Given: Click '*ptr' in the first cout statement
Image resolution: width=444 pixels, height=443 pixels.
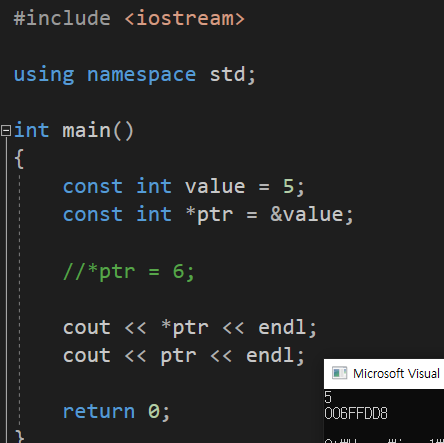Looking at the screenshot, I should 185,328.
